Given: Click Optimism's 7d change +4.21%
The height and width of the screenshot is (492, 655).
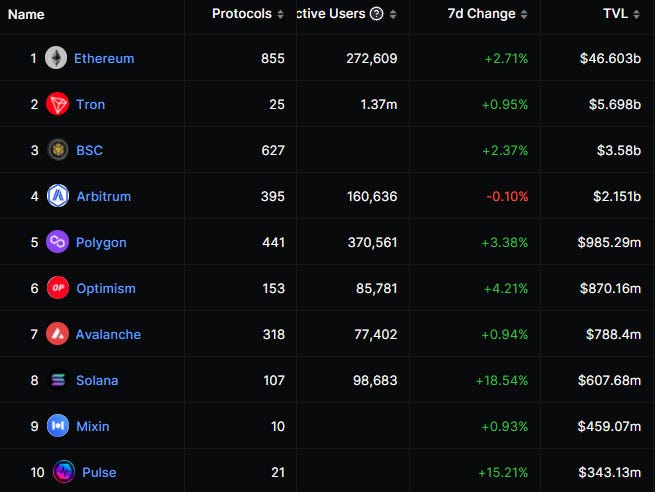Looking at the screenshot, I should (505, 288).
